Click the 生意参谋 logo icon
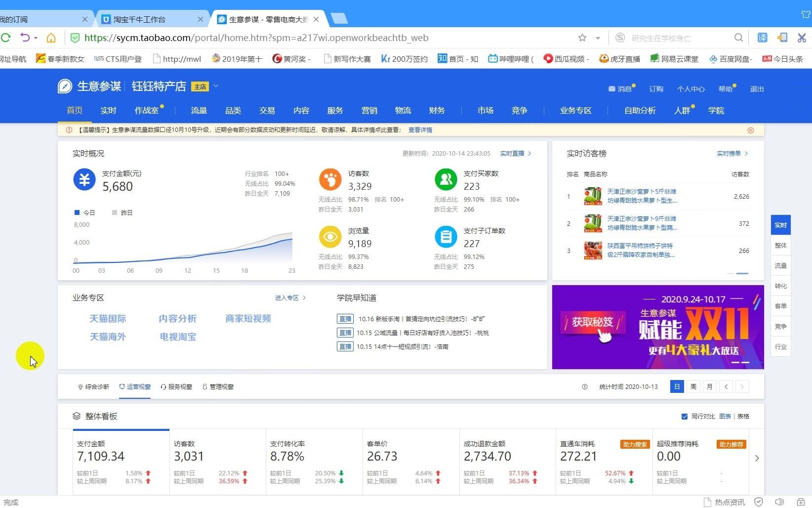This screenshot has height=508, width=812. [x=65, y=86]
